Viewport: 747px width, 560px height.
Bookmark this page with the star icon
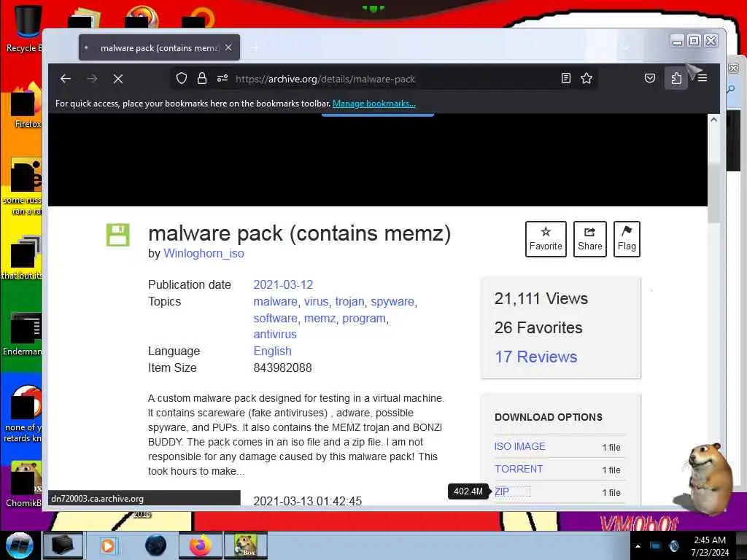point(587,78)
